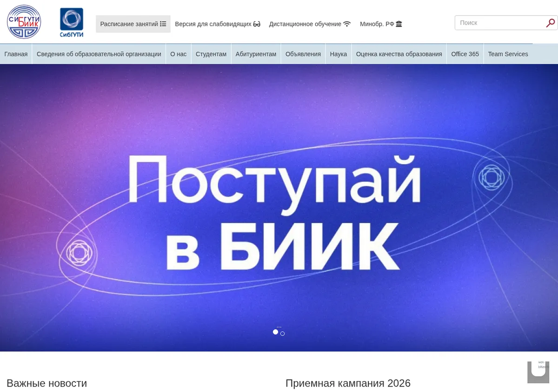Click the СибГУТИ БИИК round logo

pyautogui.click(x=24, y=22)
